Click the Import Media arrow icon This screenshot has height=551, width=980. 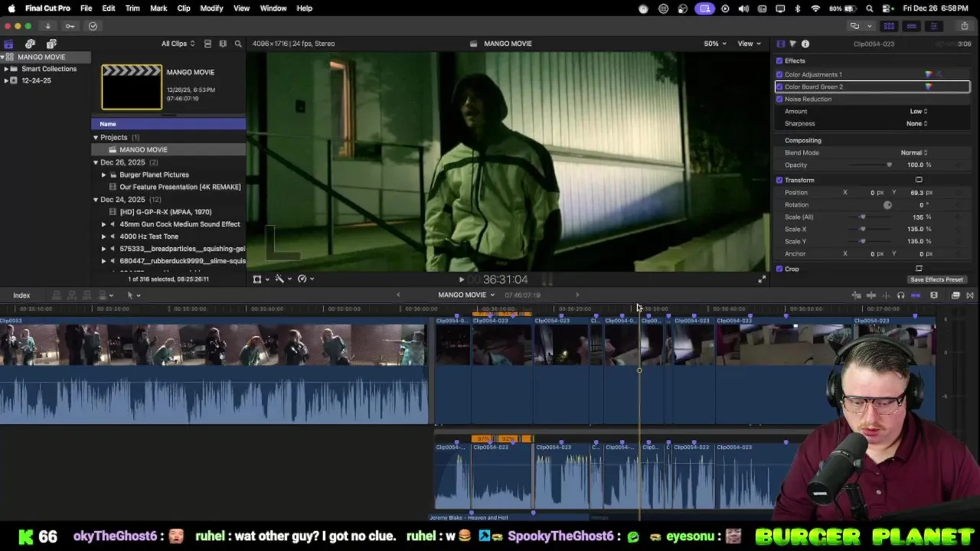47,26
